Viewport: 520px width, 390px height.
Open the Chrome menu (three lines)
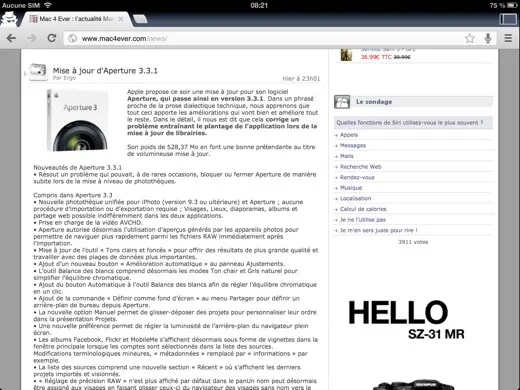coord(508,38)
